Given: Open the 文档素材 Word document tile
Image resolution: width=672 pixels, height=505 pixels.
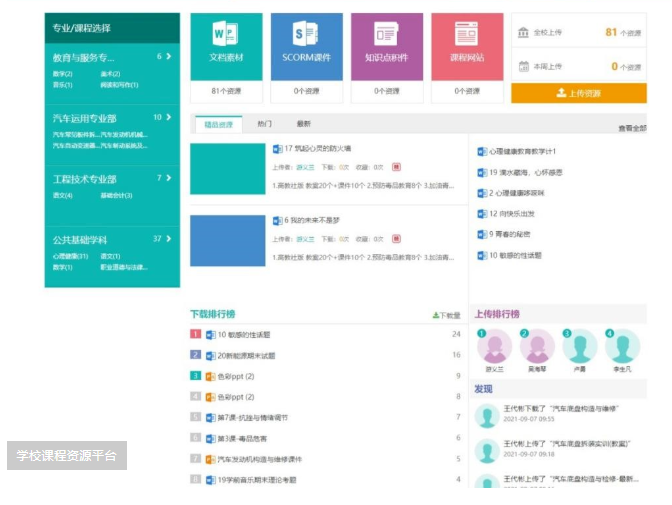Looking at the screenshot, I should (x=226, y=35).
